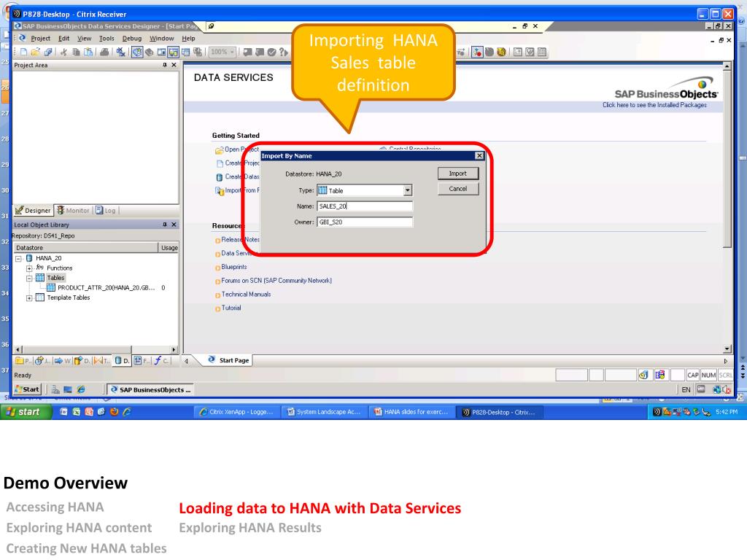Switch to HANA slides taskbar window
This screenshot has height=560, width=747.
[x=411, y=413]
